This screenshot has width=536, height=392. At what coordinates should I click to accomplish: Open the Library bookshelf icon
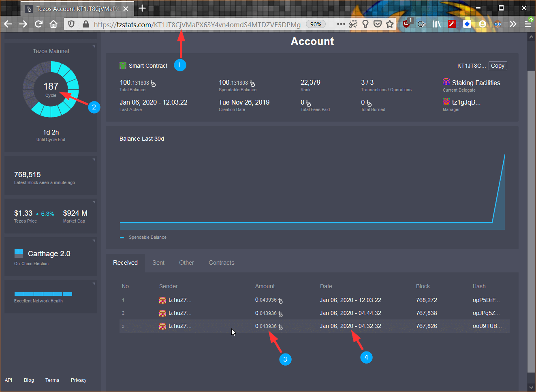pos(437,24)
